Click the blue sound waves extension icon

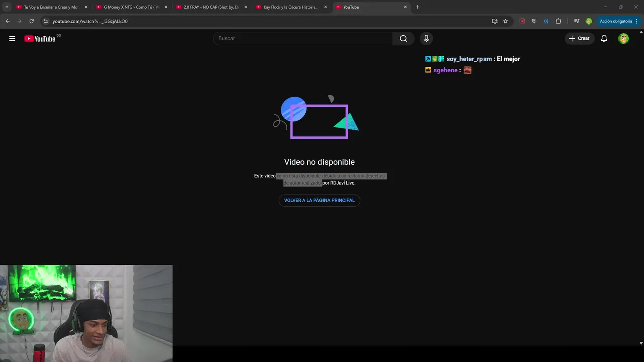click(546, 21)
